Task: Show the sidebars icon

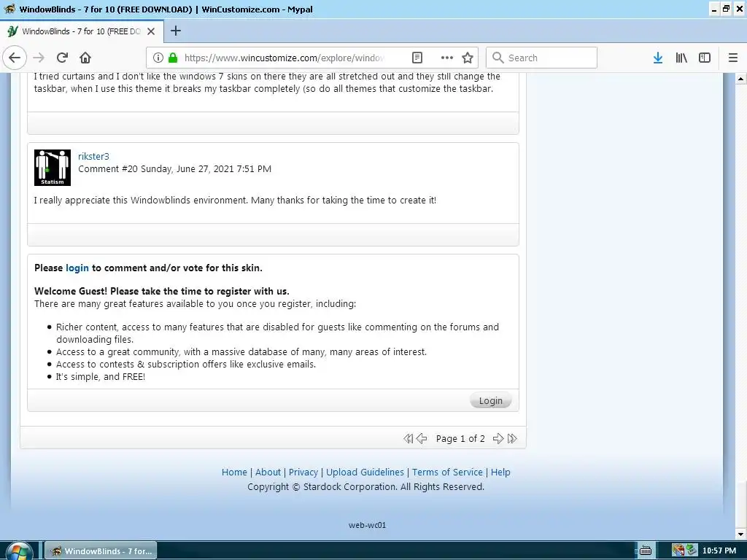Action: pos(705,58)
